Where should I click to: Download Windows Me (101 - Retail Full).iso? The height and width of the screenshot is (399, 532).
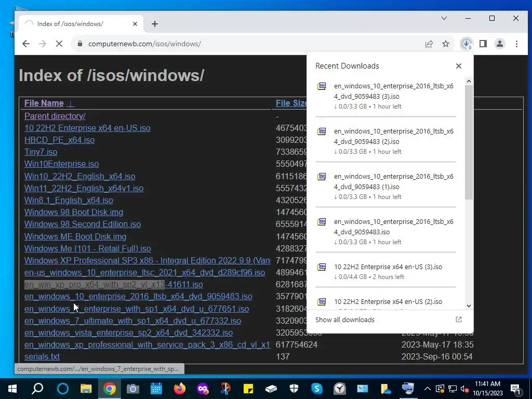87,248
